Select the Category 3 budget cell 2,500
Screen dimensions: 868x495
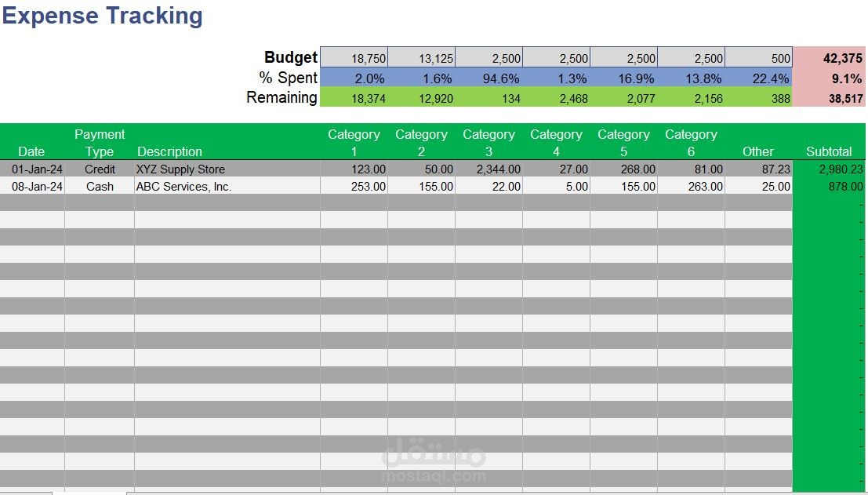[x=488, y=57]
